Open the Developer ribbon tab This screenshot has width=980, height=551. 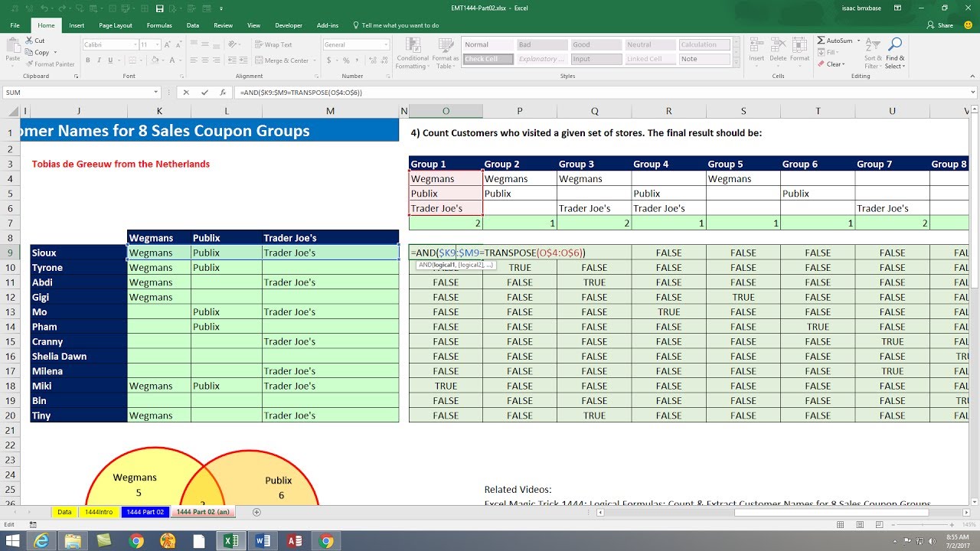[289, 25]
